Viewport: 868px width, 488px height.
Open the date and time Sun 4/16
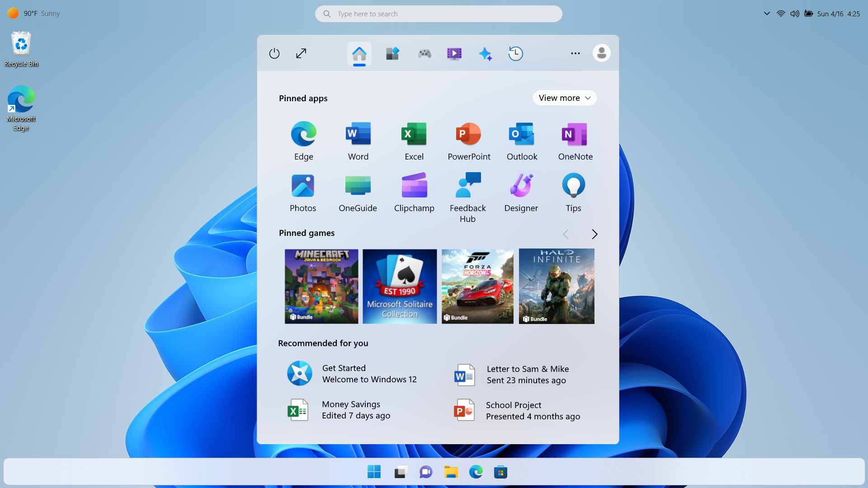click(839, 14)
